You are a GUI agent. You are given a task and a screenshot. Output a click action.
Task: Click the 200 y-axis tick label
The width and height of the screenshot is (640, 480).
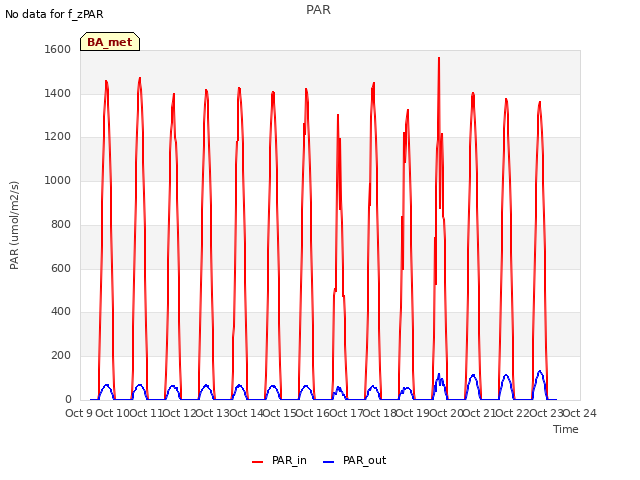[x=61, y=356]
